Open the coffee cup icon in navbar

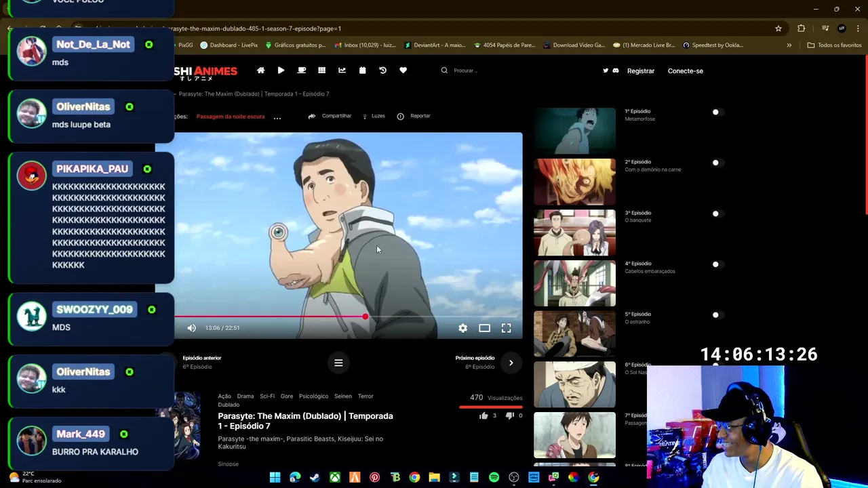point(302,70)
